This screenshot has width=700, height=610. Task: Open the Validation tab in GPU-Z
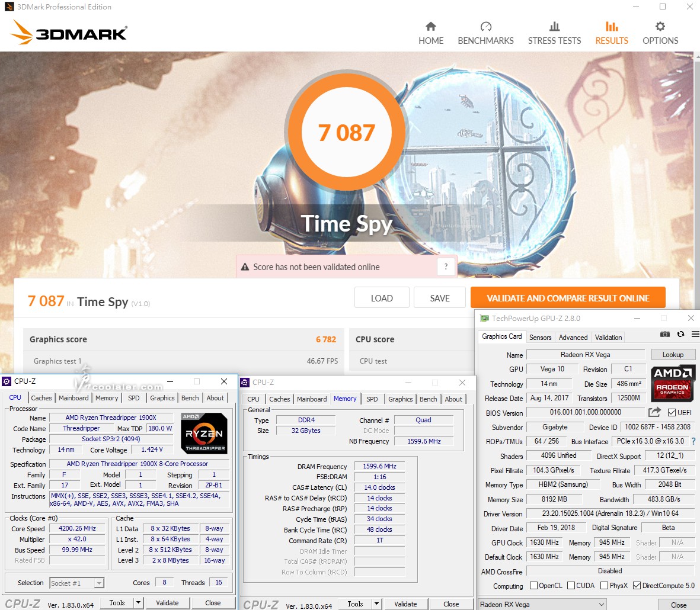coord(609,338)
